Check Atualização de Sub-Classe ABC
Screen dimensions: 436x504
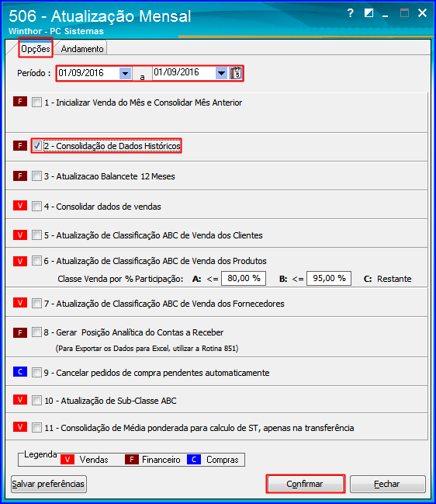point(36,400)
